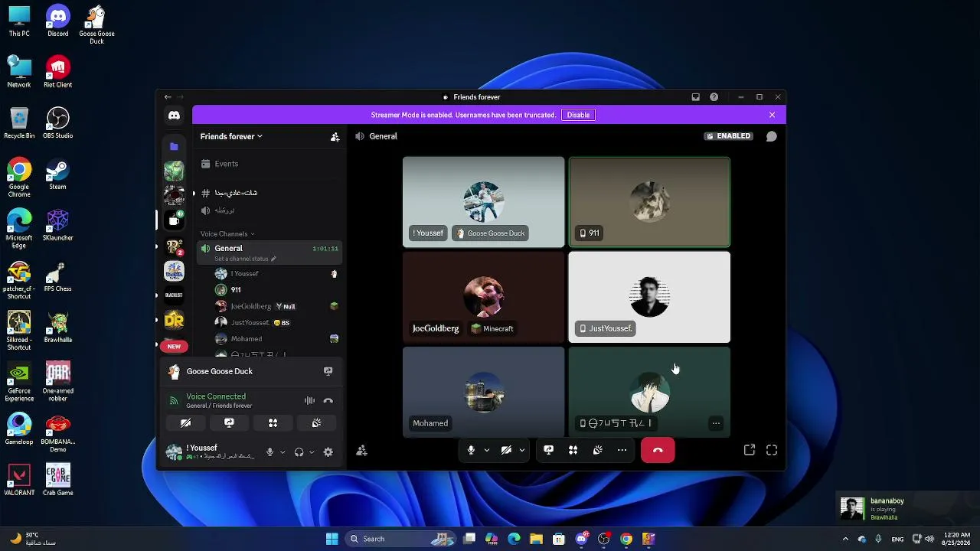Turn on camera in call controls bar
980x551 pixels.
point(506,450)
